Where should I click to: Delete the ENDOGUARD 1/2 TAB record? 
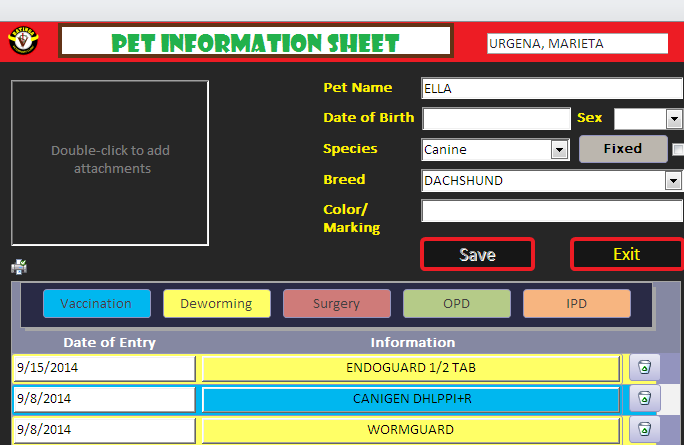pyautogui.click(x=645, y=368)
